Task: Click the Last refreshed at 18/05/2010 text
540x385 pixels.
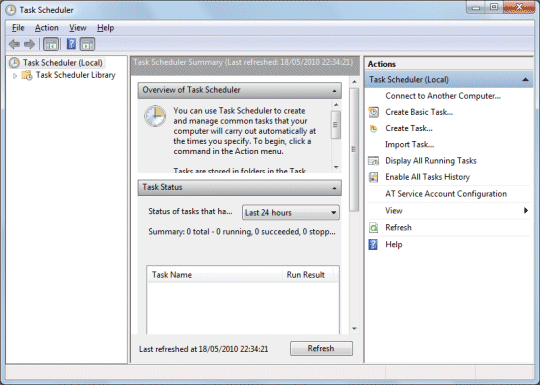Action: tap(204, 349)
